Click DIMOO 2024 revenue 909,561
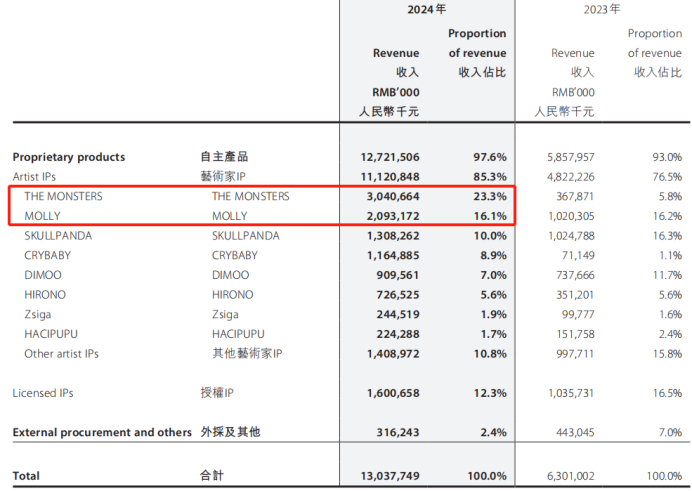 pyautogui.click(x=398, y=275)
